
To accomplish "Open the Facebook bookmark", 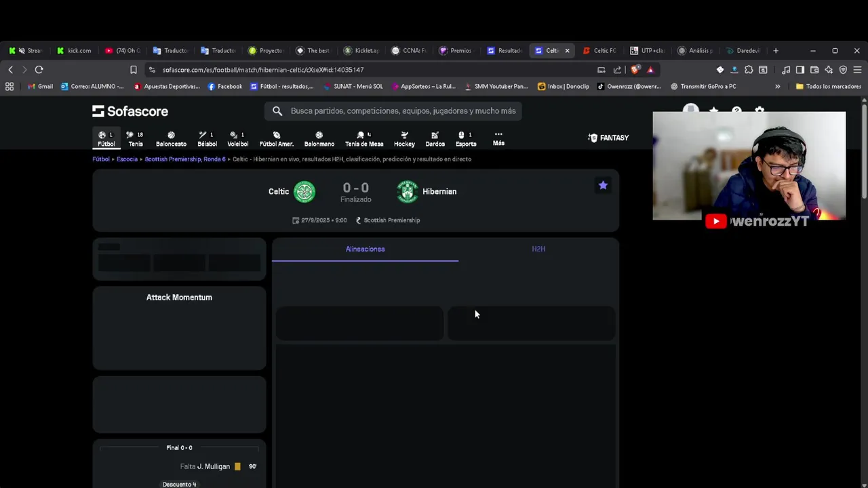I will pyautogui.click(x=225, y=87).
